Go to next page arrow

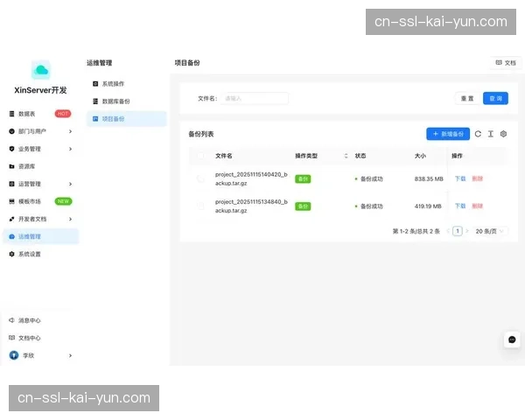[466, 231]
